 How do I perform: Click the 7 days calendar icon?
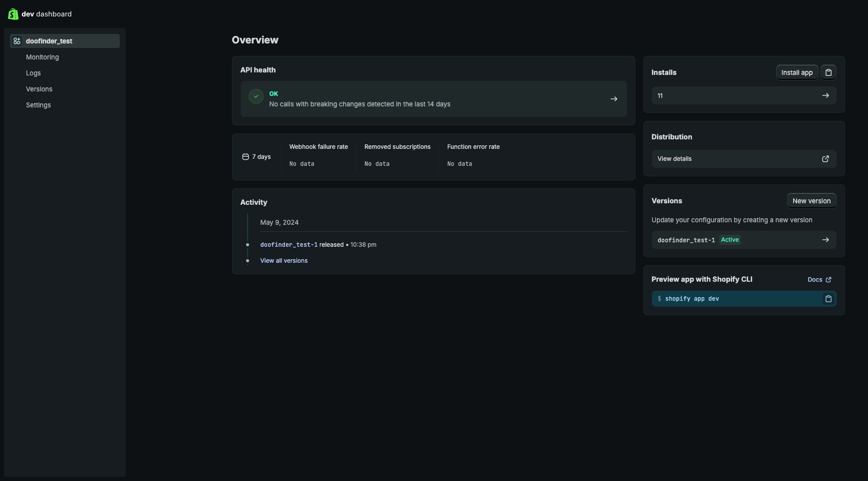246,157
